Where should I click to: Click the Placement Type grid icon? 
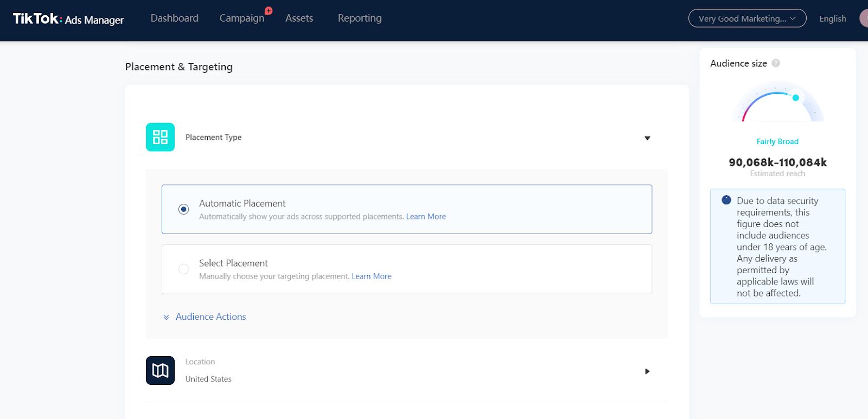(x=160, y=137)
